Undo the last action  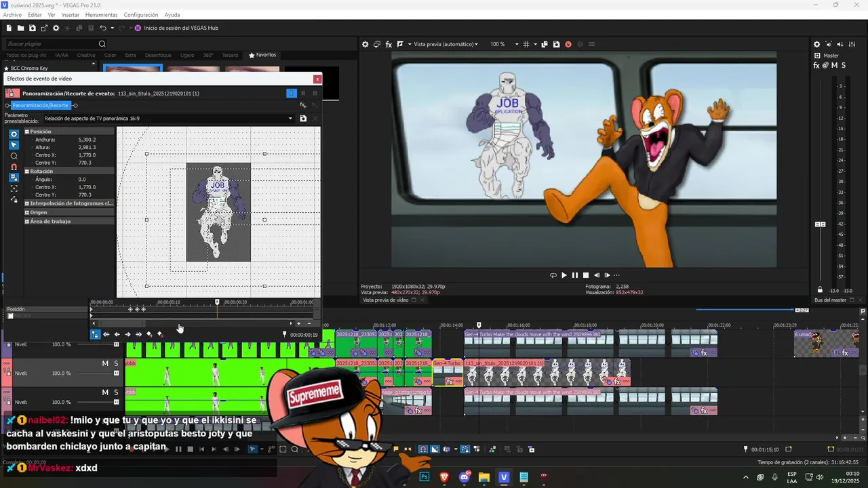tap(102, 28)
